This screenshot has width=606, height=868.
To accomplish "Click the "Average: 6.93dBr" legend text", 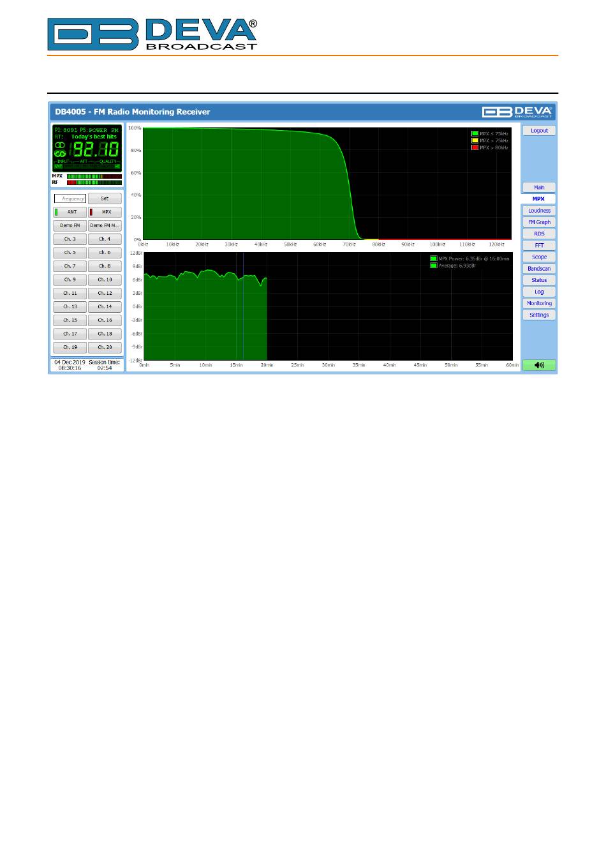I will 457,266.
